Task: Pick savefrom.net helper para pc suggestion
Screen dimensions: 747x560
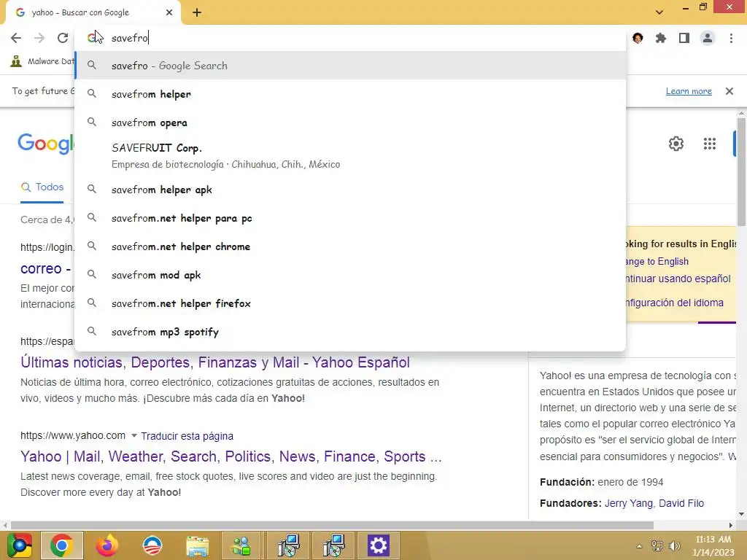Action: [350, 218]
